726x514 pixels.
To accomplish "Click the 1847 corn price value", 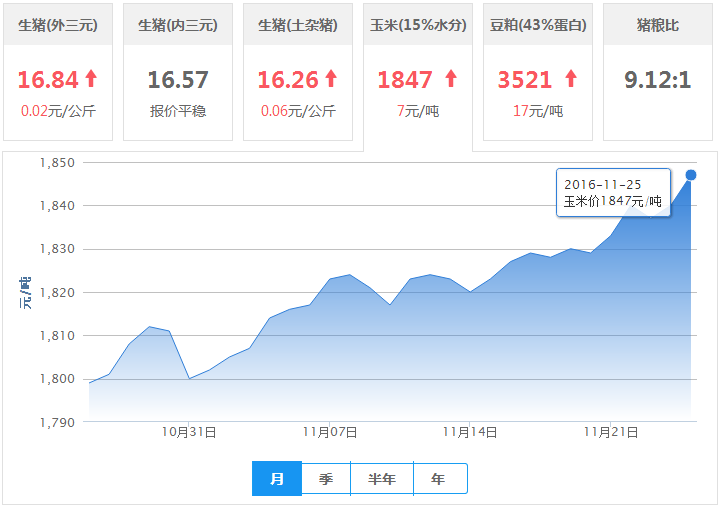I will [x=405, y=80].
